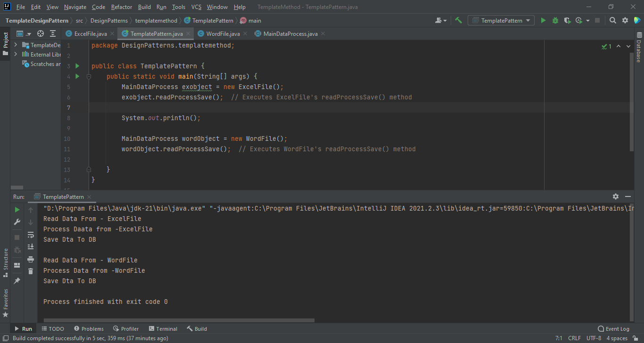Jump to next highlighted error arrow
Screen dimensions: 644x343
[629, 46]
